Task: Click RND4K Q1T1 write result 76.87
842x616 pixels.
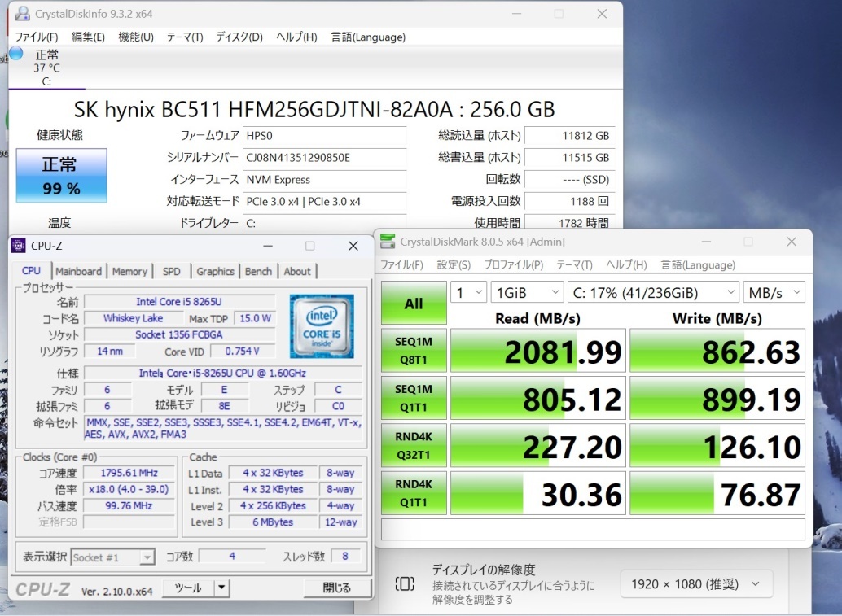Action: tap(717, 493)
